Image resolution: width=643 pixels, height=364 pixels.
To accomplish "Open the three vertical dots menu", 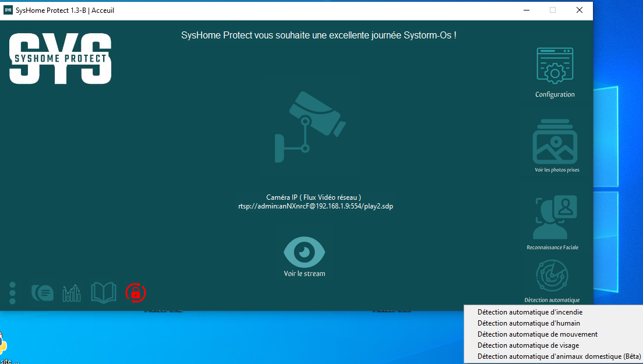I will pos(12,293).
